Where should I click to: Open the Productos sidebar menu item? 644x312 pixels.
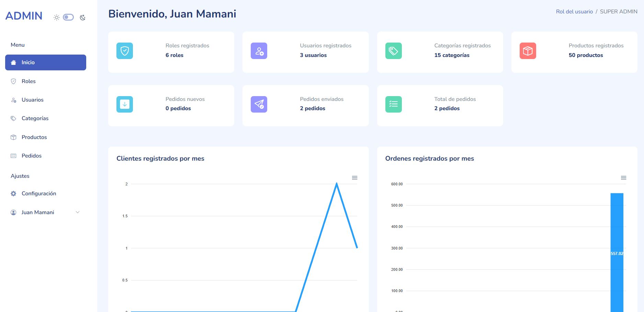coord(34,137)
